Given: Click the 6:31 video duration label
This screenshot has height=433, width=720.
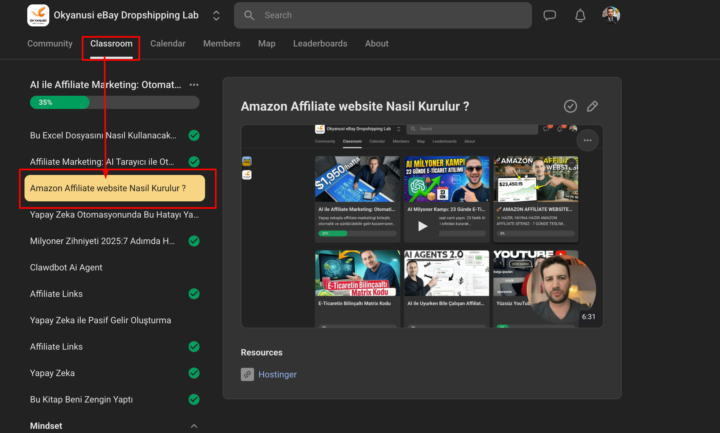Looking at the screenshot, I should [x=588, y=317].
